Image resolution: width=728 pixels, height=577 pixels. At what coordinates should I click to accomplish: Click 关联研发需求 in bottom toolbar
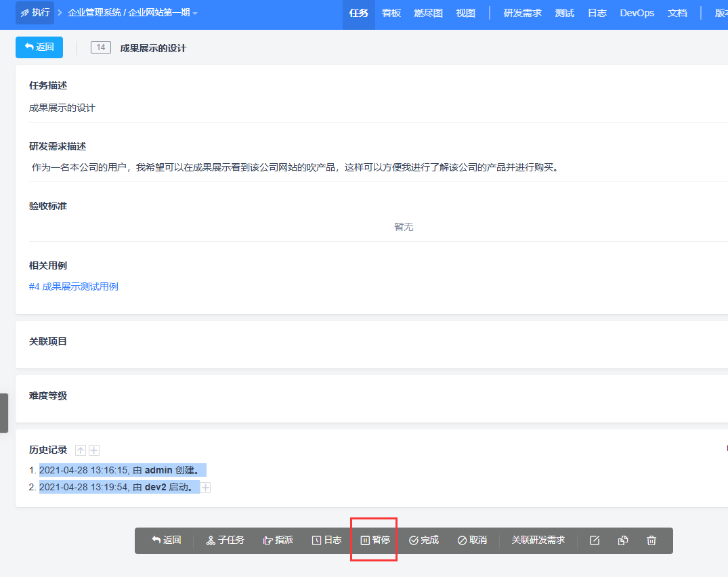pos(538,540)
